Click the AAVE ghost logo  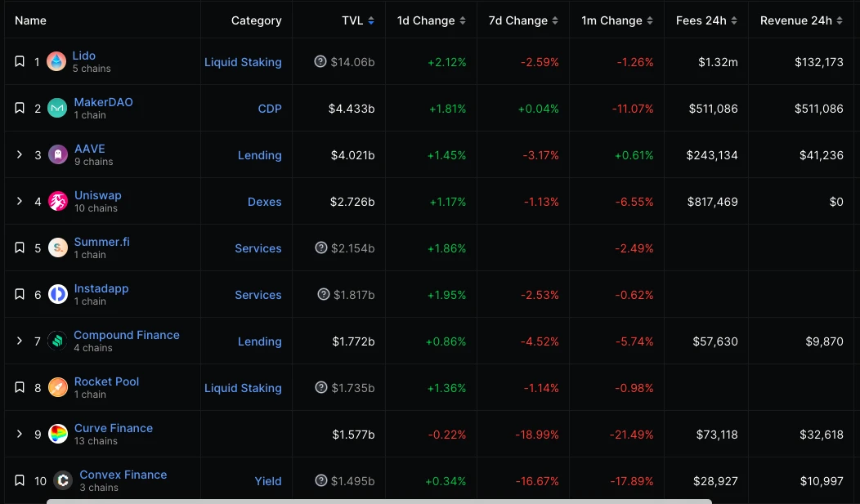[56, 154]
